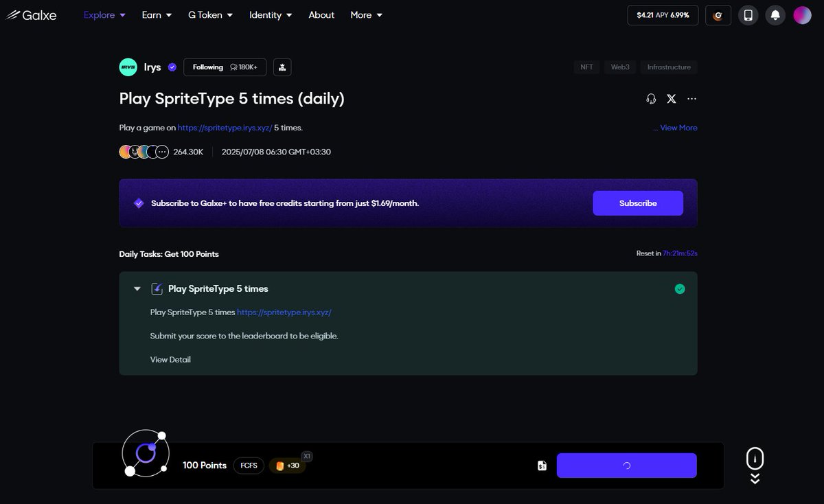Select the NFT tag

point(586,67)
